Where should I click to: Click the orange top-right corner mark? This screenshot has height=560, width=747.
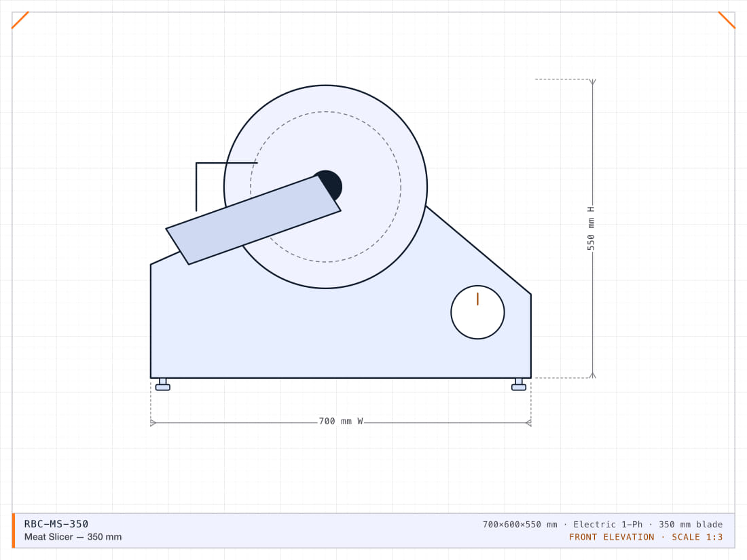click(727, 20)
